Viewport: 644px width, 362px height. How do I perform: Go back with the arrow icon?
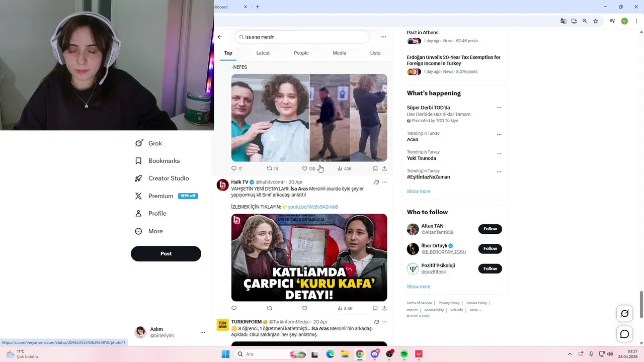[220, 37]
